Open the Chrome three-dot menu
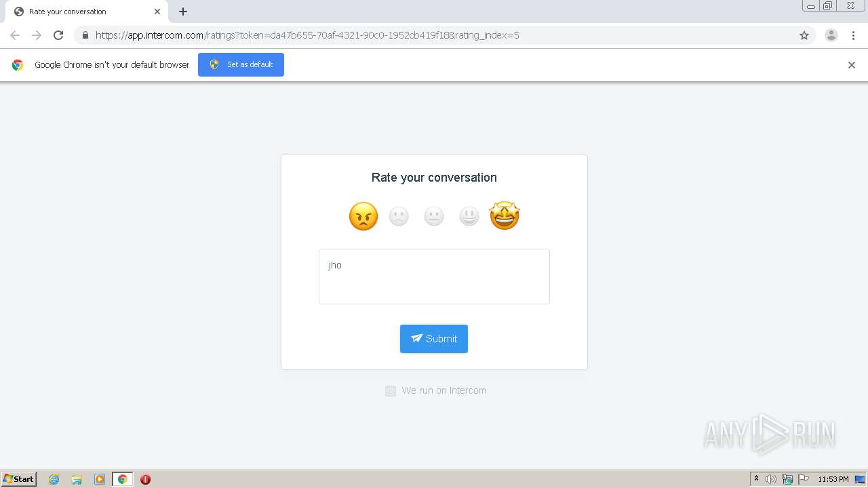 (854, 35)
